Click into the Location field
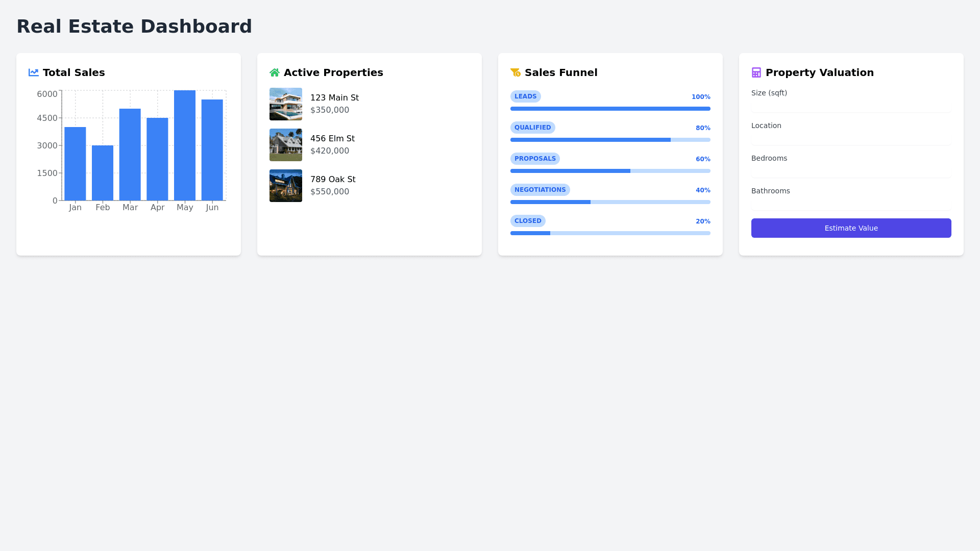Screen dimensions: 980x551 point(851,139)
